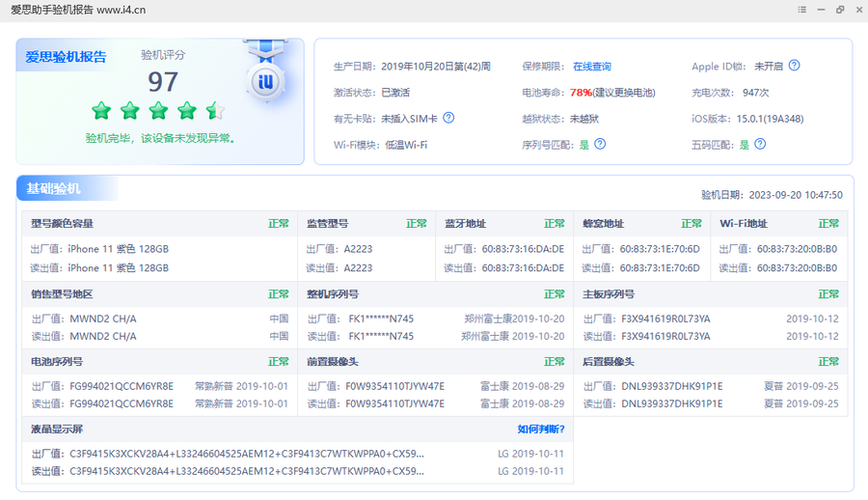Click the jailbreak status 未越狱
Viewport: 868px width, 500px height.
pyautogui.click(x=584, y=119)
